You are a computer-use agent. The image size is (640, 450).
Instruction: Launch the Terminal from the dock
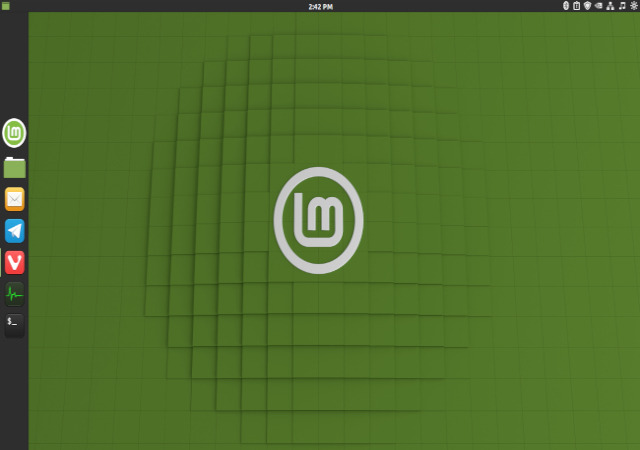(15, 325)
